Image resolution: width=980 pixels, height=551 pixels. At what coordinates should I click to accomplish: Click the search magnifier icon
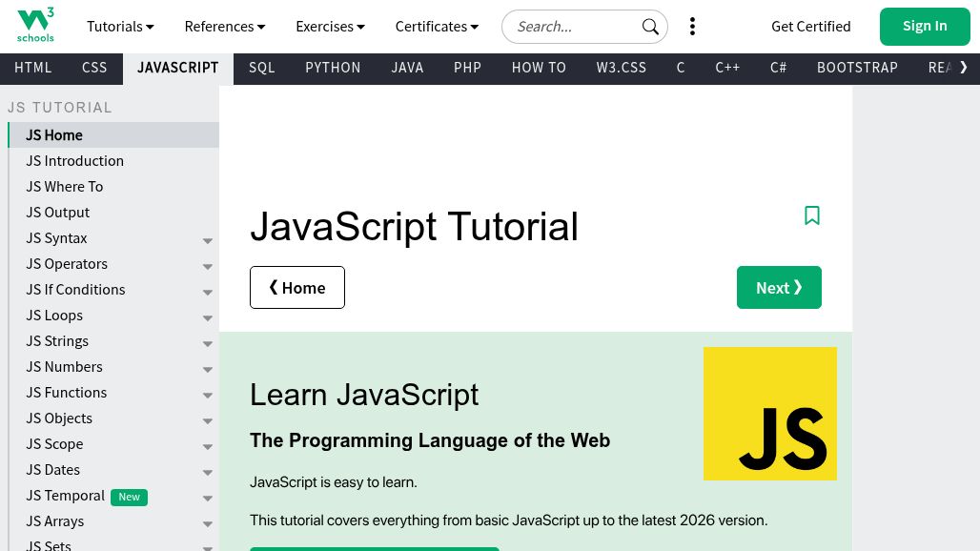point(650,27)
